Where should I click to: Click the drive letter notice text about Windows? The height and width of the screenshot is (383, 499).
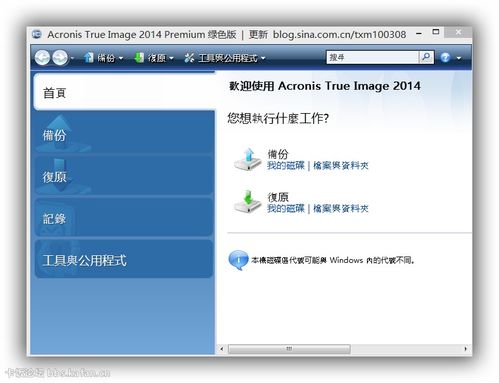(x=333, y=260)
